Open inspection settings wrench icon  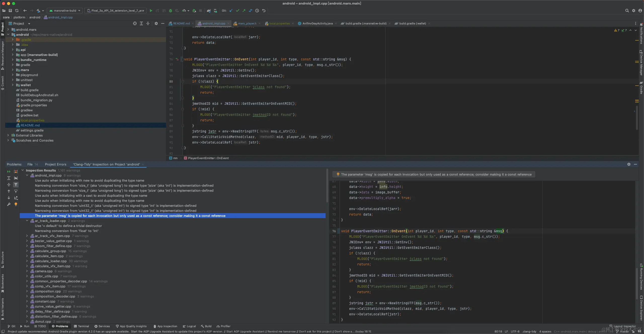9,204
